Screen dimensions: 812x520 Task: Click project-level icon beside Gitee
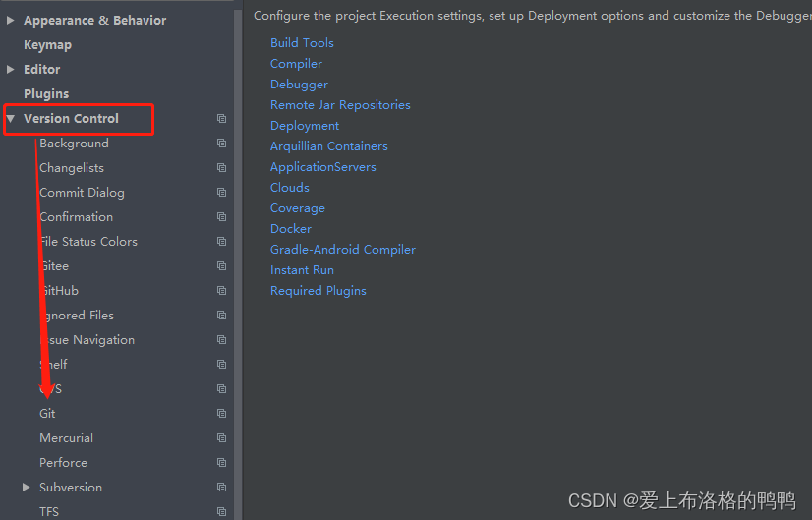coord(221,266)
